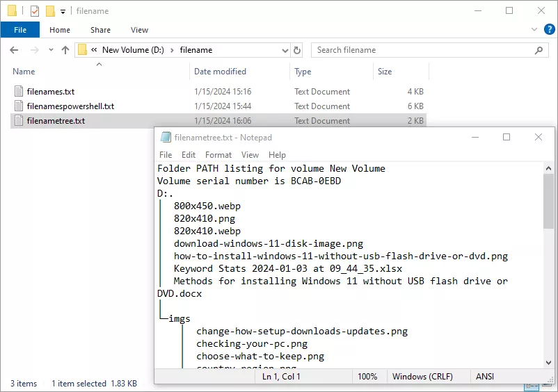The height and width of the screenshot is (392, 558).
Task: Click the filenames.txt document icon
Action: 19,91
